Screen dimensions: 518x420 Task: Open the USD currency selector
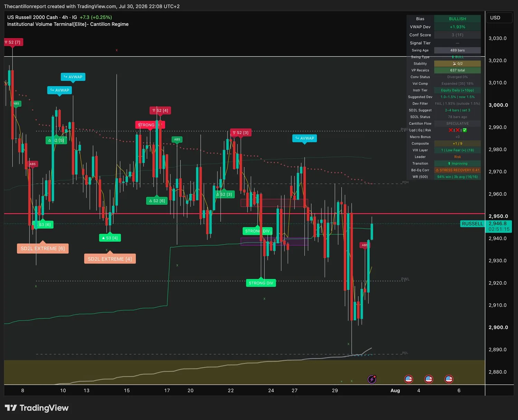499,18
